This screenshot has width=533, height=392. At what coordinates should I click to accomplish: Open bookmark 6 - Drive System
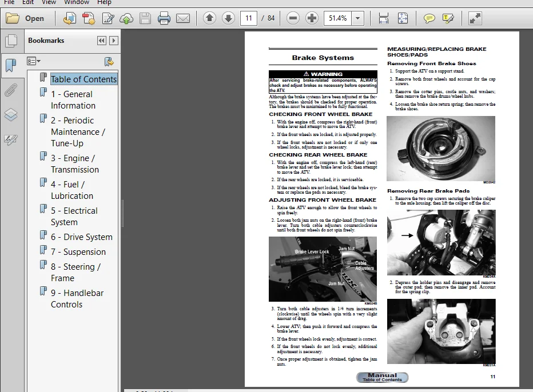82,237
